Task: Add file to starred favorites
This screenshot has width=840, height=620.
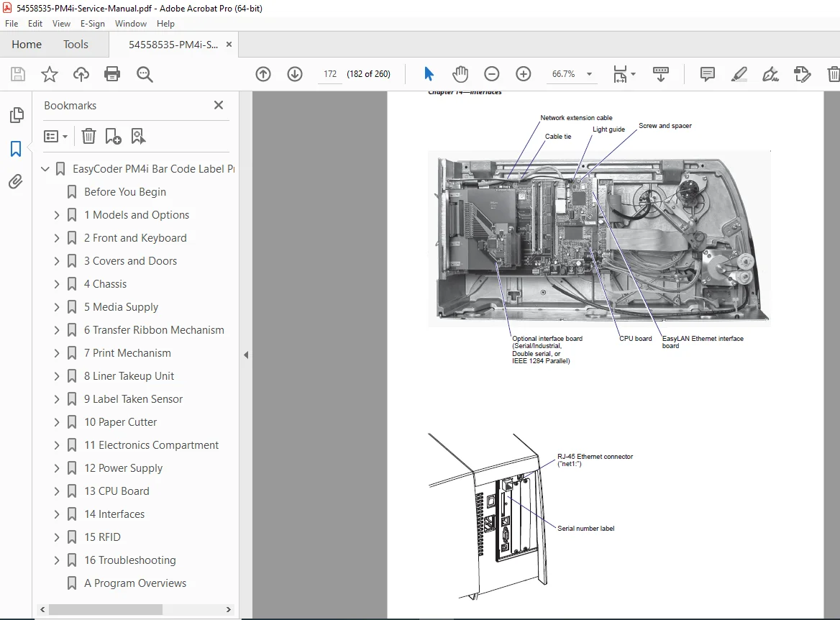Action: tap(50, 74)
